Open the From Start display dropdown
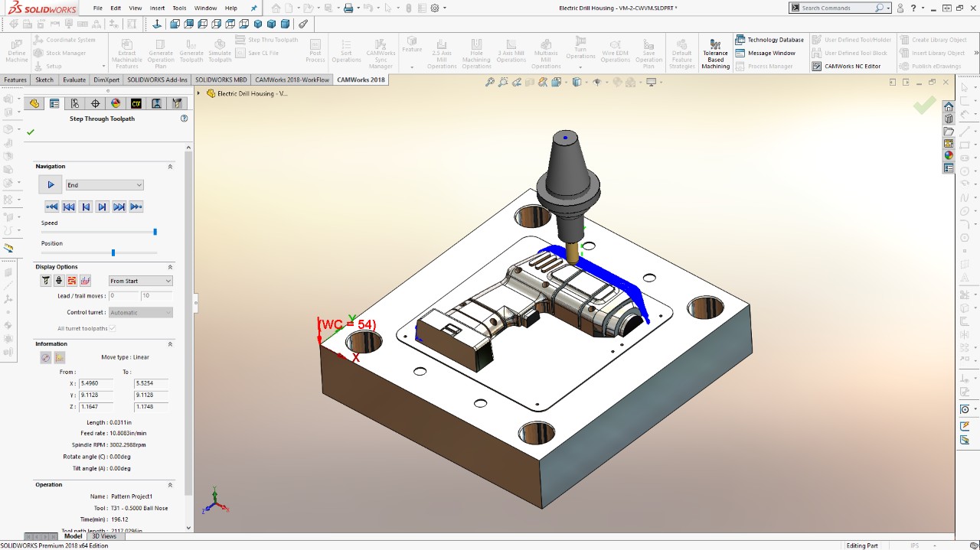Image resolution: width=980 pixels, height=550 pixels. pyautogui.click(x=141, y=281)
